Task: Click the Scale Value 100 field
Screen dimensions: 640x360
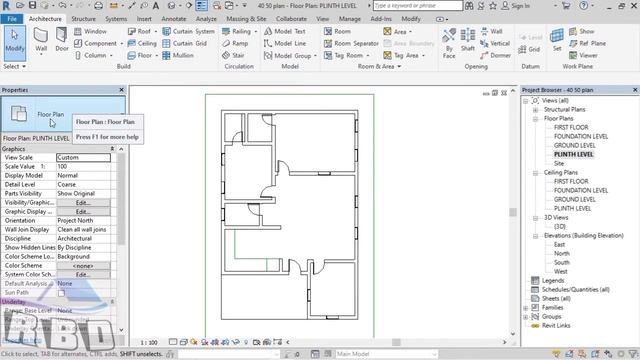Action: pos(83,167)
